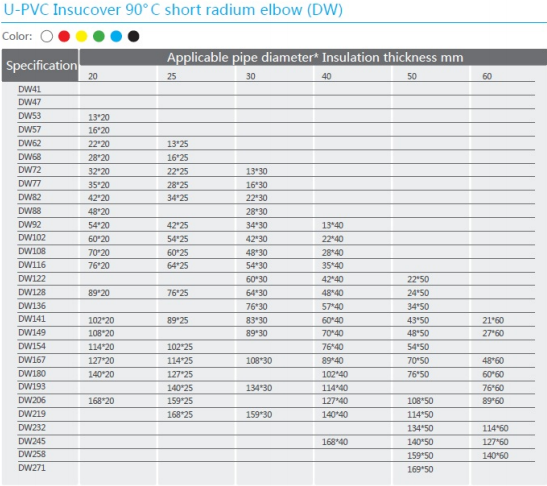Viewport: 547px width, 486px height.
Task: Click the DW122 specification row label
Action: pos(32,279)
